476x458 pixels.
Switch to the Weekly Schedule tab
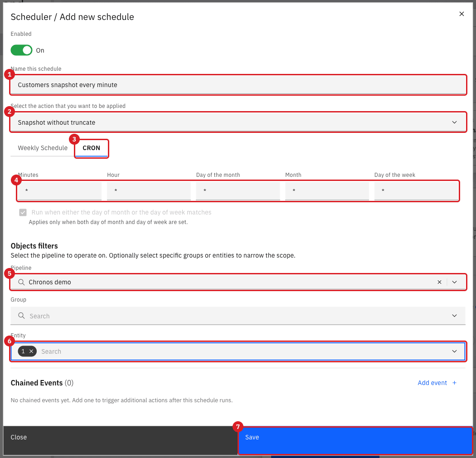tap(43, 148)
